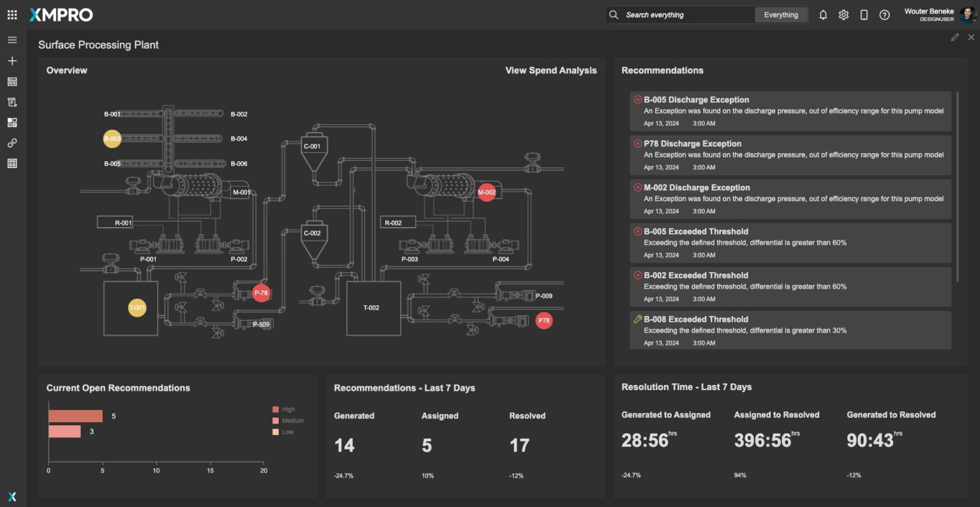Click the help question mark icon

point(884,15)
